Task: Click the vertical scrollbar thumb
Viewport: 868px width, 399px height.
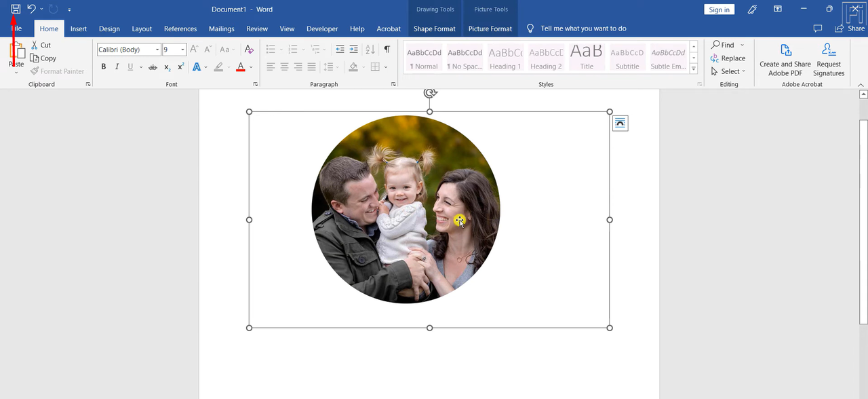Action: click(863, 224)
